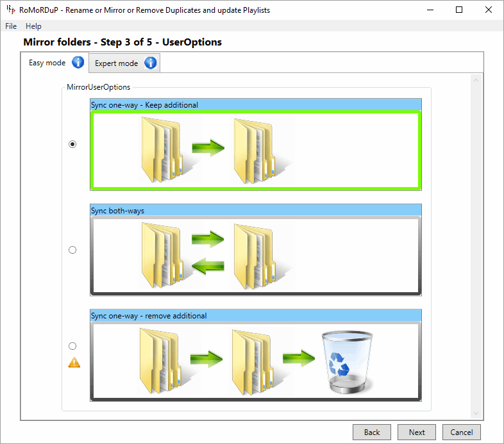Image resolution: width=504 pixels, height=444 pixels.
Task: Select the Sync both-ways radio button
Action: point(72,250)
